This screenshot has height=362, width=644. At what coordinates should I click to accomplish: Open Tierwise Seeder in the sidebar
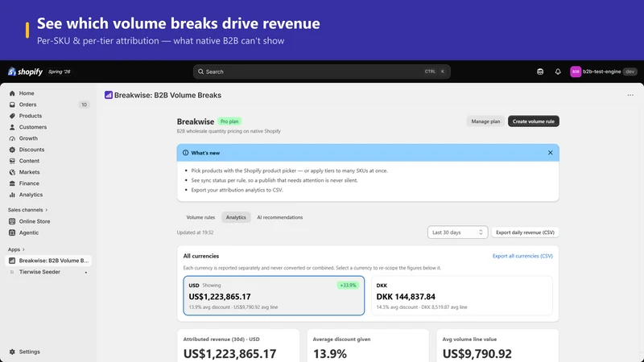pos(48,272)
